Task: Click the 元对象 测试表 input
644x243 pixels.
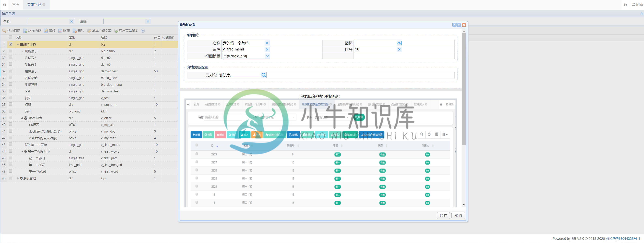Action: (x=240, y=75)
